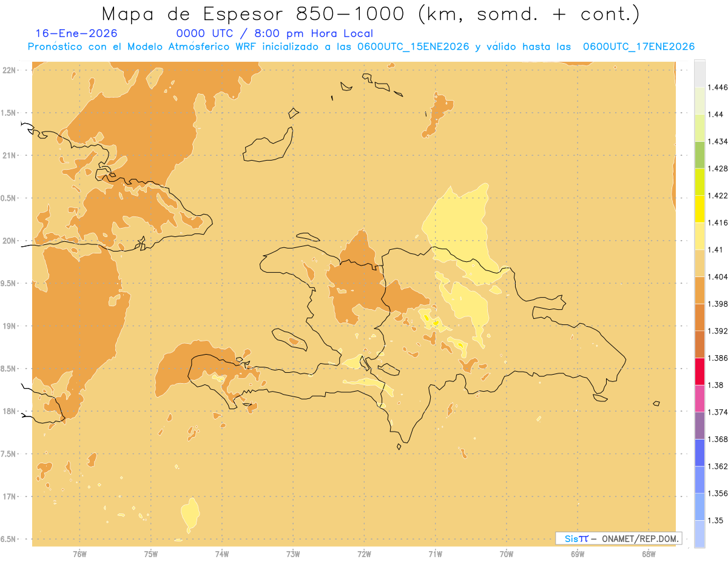The width and height of the screenshot is (728, 562).
Task: Click the yellow-green swatch between 1.422 and 1.428
Action: (699, 182)
